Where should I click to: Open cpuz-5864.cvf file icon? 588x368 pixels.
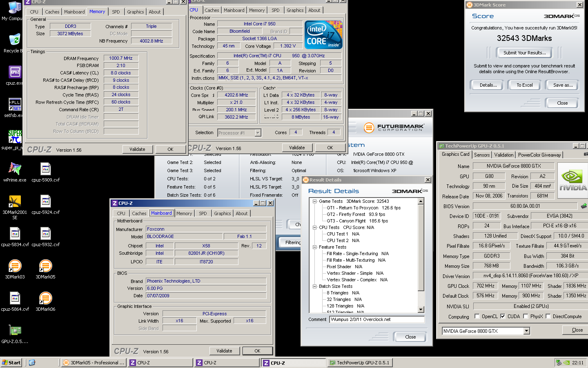pyautogui.click(x=15, y=298)
